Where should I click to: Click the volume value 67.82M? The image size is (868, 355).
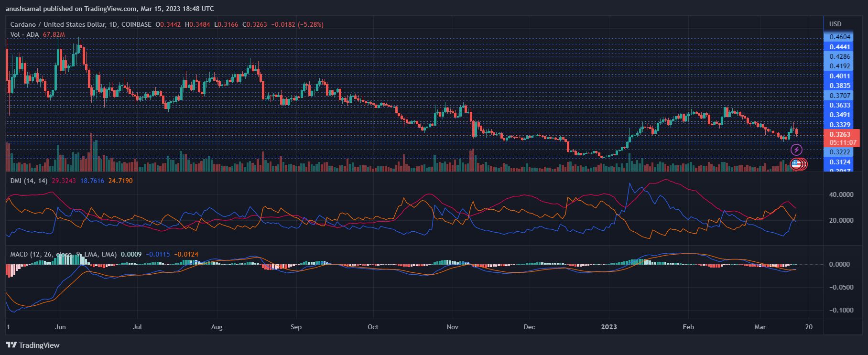[54, 34]
